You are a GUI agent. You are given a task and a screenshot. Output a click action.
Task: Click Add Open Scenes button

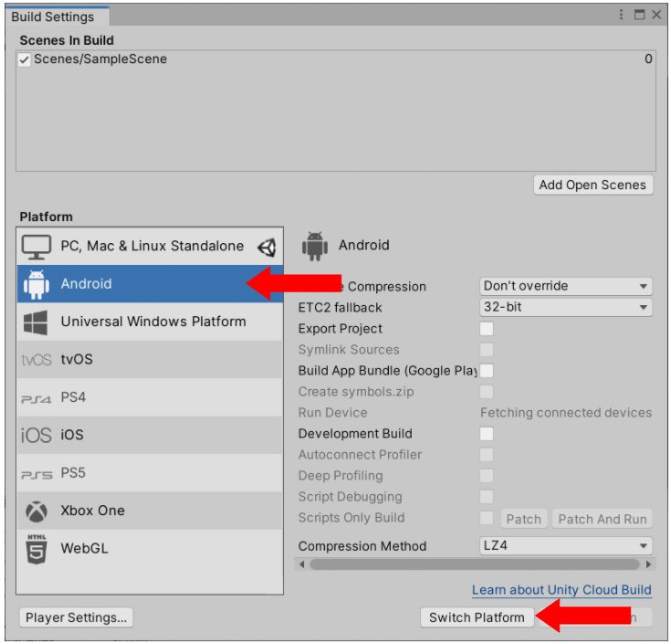pyautogui.click(x=593, y=185)
